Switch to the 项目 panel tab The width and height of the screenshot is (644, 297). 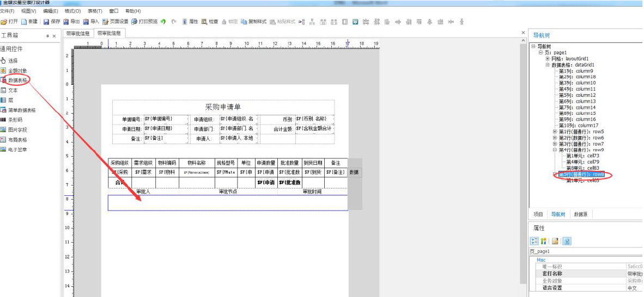coord(538,214)
